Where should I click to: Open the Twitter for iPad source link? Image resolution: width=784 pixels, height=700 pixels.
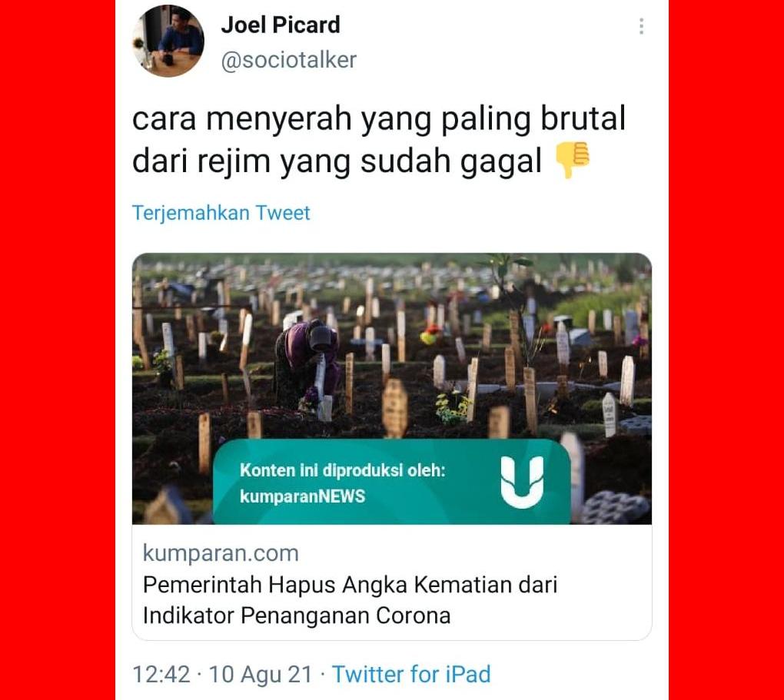(411, 674)
